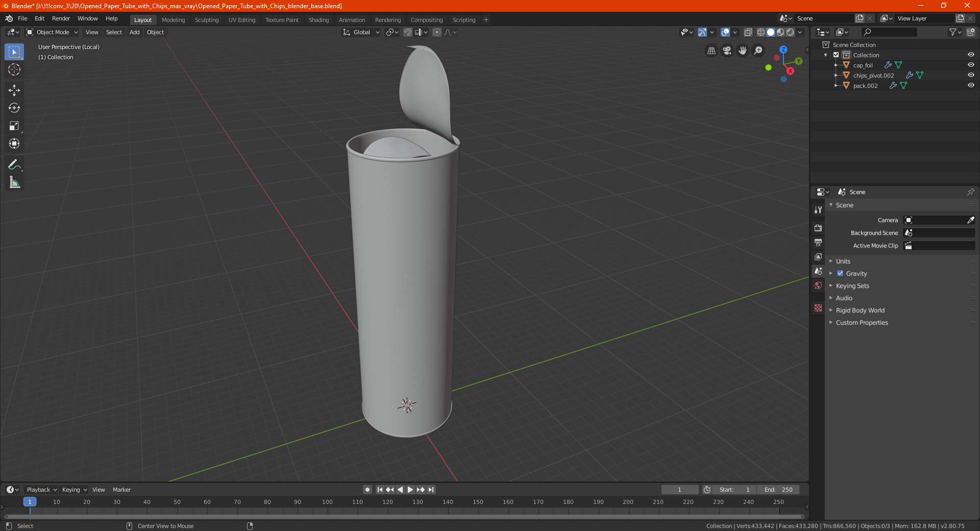
Task: Select the Select Box tool
Action: (14, 52)
